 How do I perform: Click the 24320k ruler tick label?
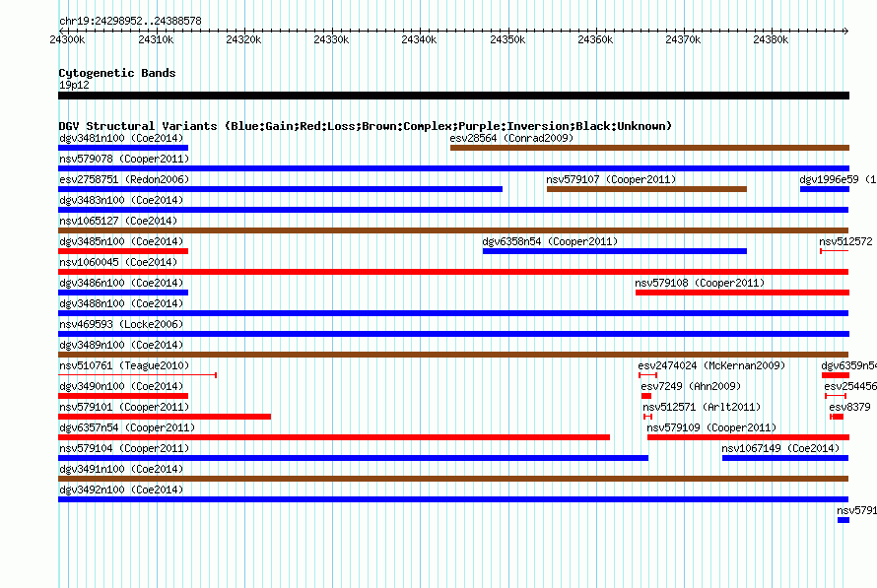[243, 39]
